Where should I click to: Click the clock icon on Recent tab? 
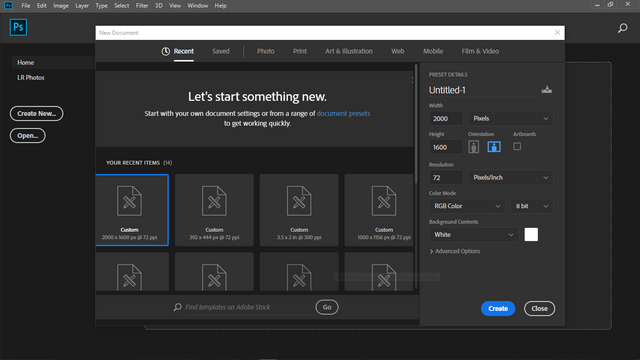tap(165, 51)
